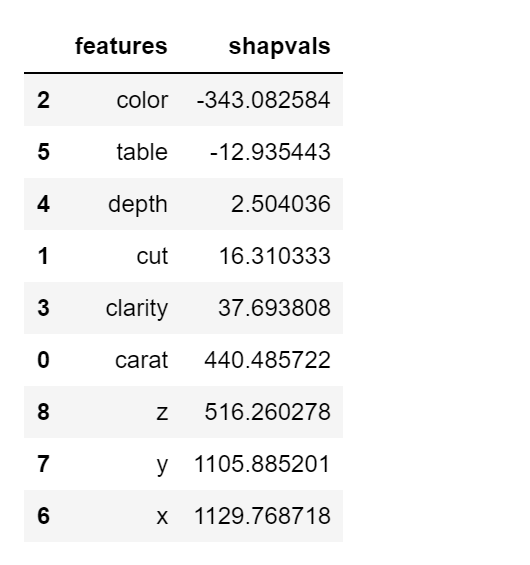Click the value 2.504036
Image resolution: width=530 pixels, height=565 pixels.
pos(281,204)
